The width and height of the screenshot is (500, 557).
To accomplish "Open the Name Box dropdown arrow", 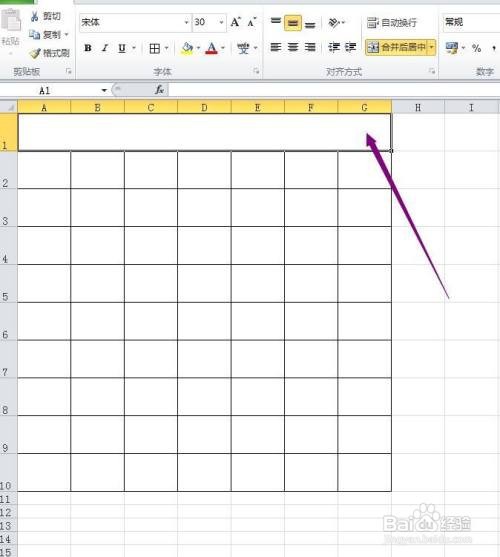I will 104,91.
